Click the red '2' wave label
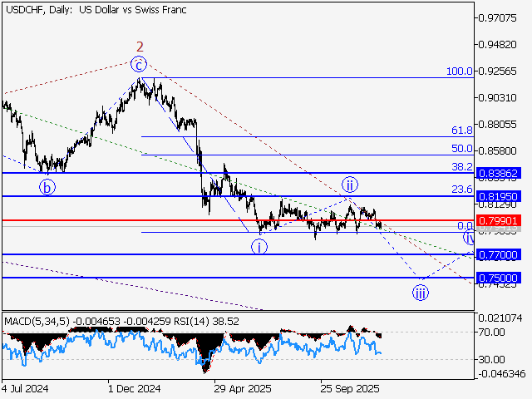This screenshot has width=532, height=399. [140, 47]
